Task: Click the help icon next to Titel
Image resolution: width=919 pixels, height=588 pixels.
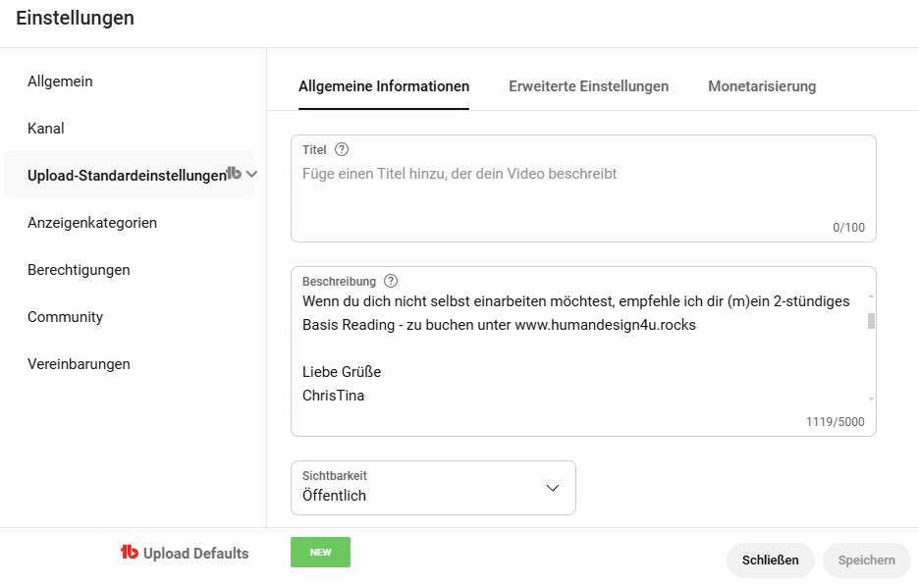Action: click(342, 150)
